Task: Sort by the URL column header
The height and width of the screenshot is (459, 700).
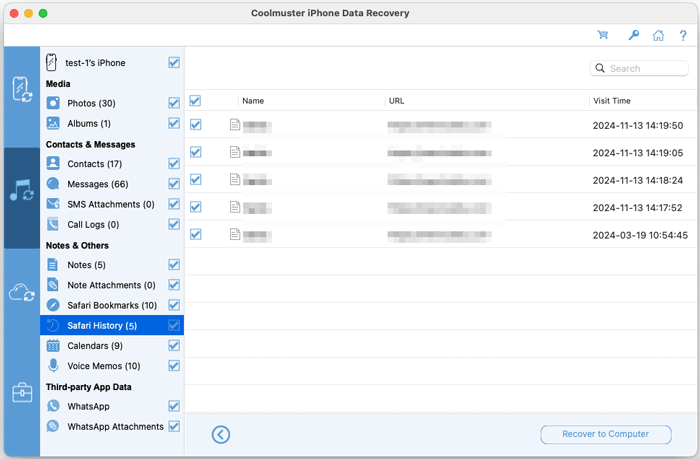Action: [396, 101]
